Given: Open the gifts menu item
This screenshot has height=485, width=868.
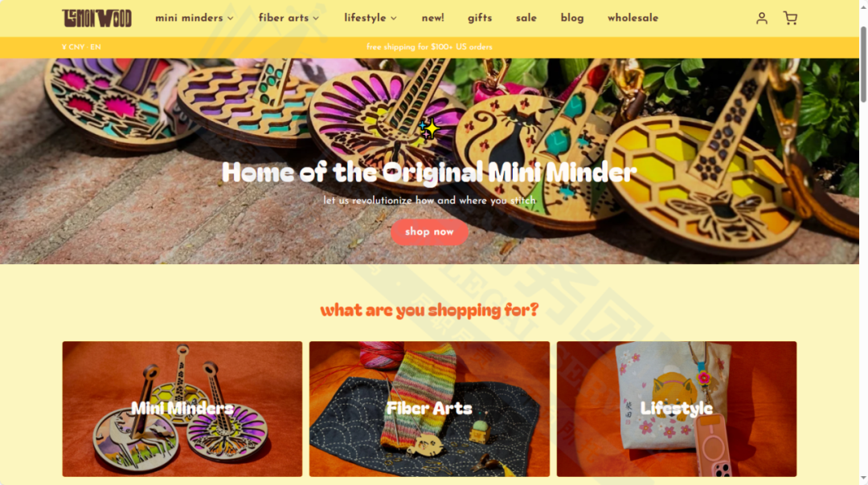Looking at the screenshot, I should coord(479,18).
